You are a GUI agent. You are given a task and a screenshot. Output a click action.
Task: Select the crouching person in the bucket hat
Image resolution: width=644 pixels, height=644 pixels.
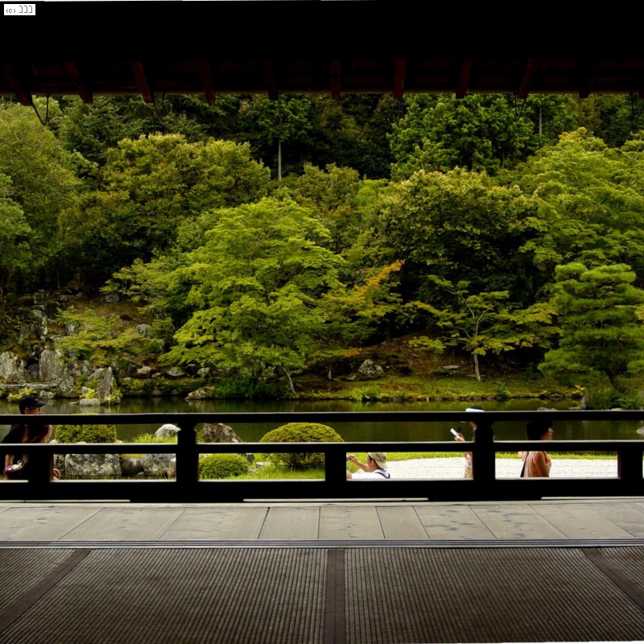[372, 465]
